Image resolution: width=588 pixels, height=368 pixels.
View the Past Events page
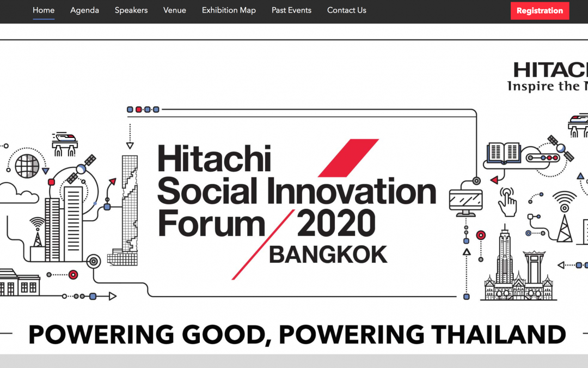291,10
